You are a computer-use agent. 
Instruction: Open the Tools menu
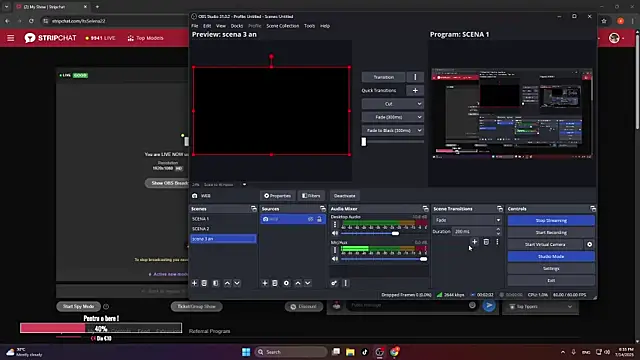click(x=309, y=26)
